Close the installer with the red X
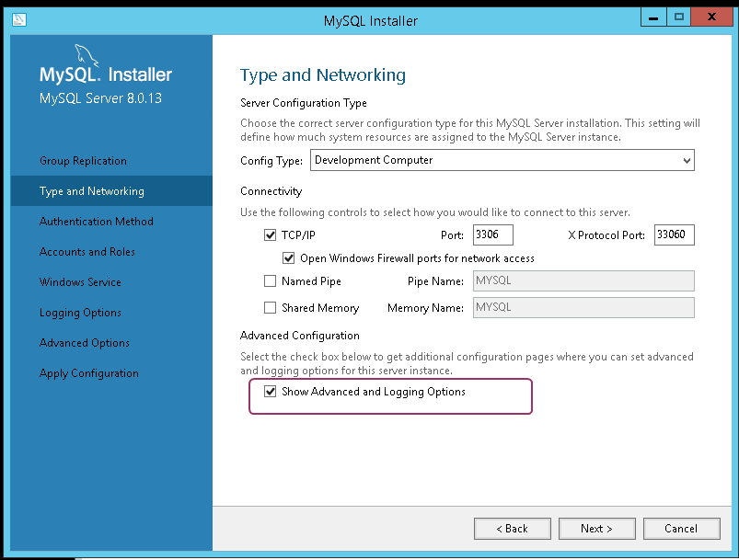 [711, 17]
